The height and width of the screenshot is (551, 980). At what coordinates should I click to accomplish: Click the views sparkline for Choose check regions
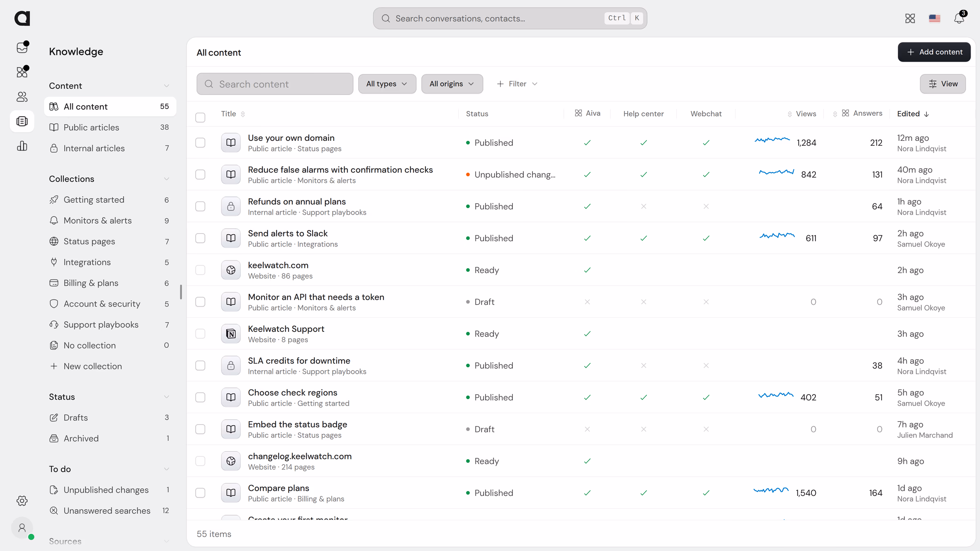pyautogui.click(x=776, y=395)
